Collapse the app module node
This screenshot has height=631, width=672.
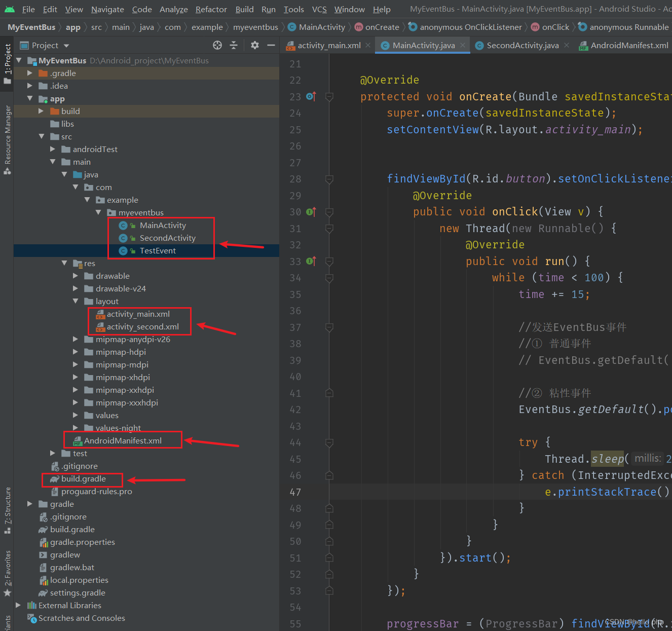click(30, 98)
